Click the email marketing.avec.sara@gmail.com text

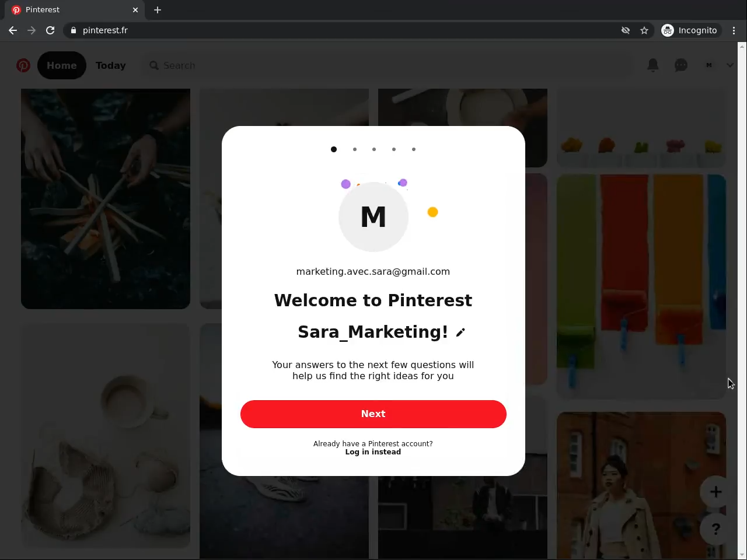pos(373,272)
